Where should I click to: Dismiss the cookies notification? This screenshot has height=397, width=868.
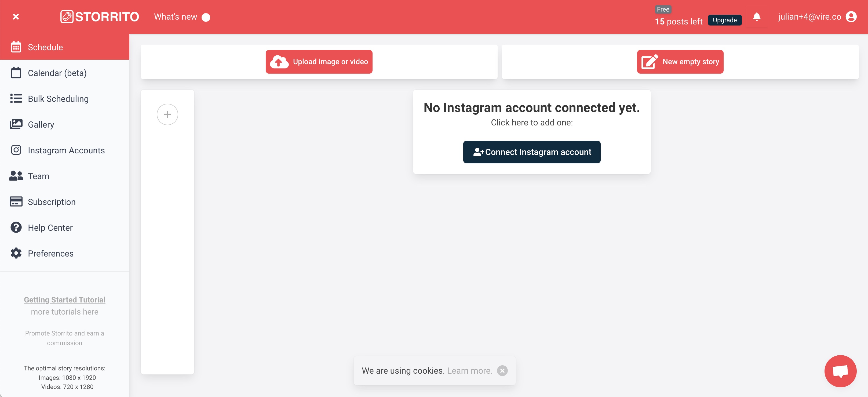click(x=502, y=371)
